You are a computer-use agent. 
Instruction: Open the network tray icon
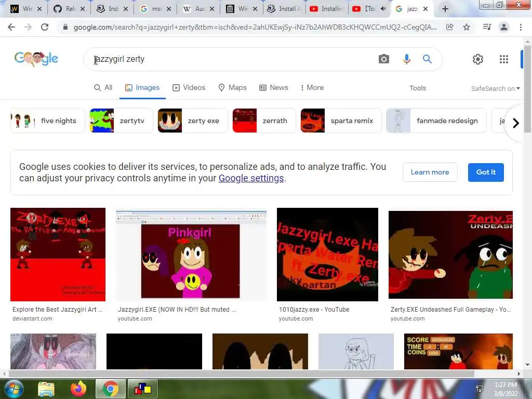pos(480,389)
